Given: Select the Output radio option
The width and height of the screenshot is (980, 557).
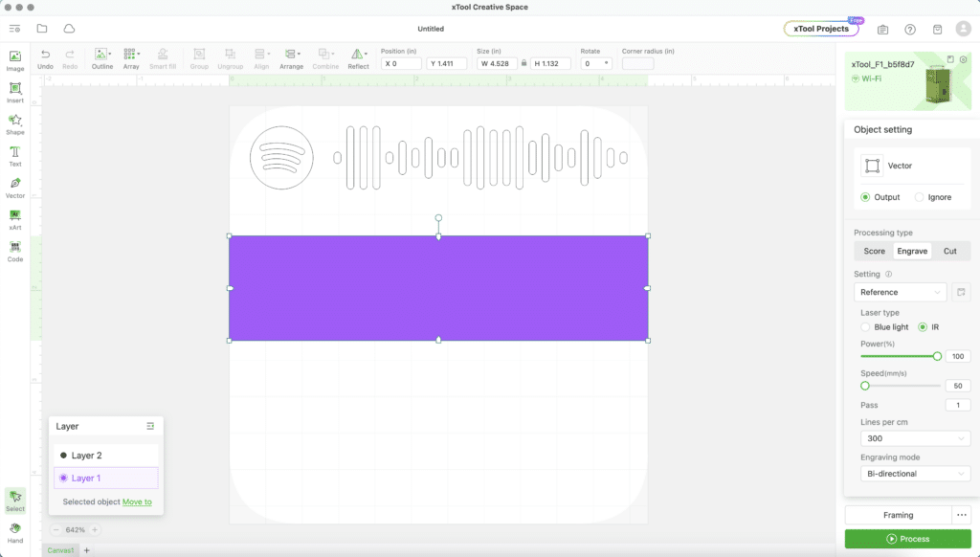Looking at the screenshot, I should click(x=865, y=197).
